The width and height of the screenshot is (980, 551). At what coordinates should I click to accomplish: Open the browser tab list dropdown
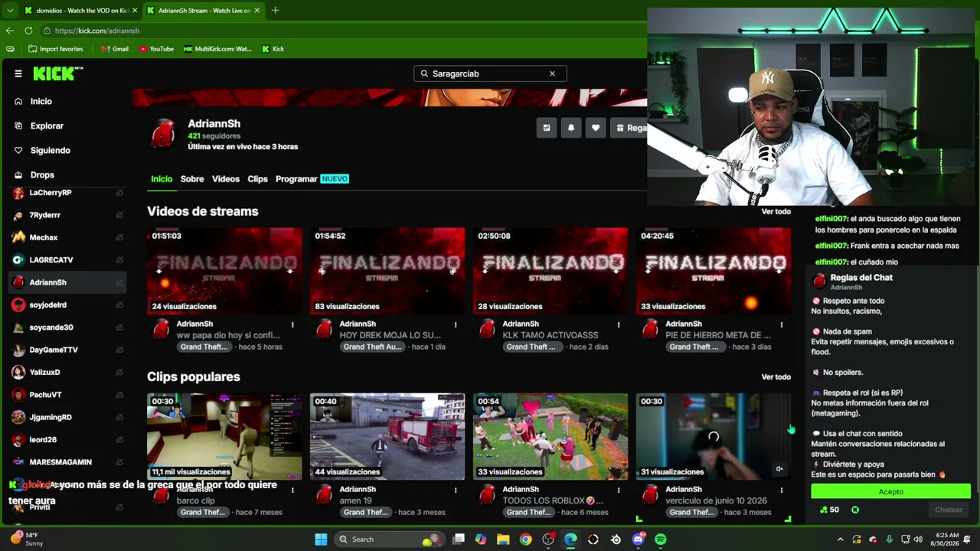(9, 11)
